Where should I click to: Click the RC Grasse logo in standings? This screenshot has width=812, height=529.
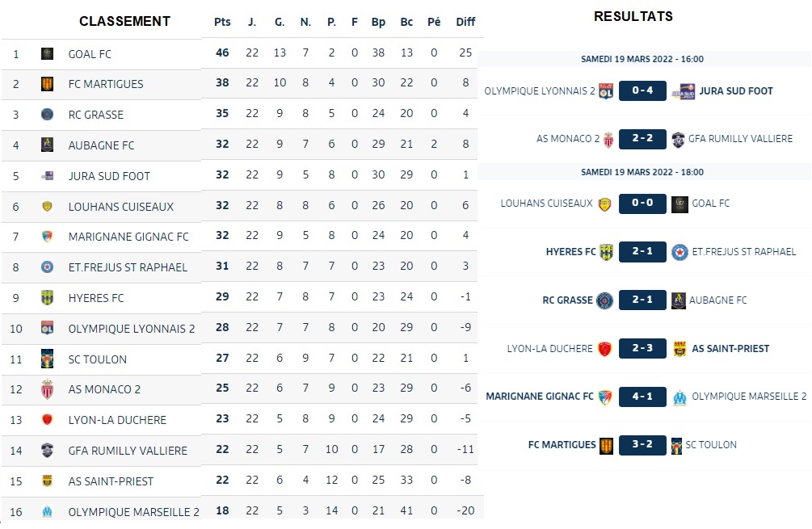click(x=47, y=115)
